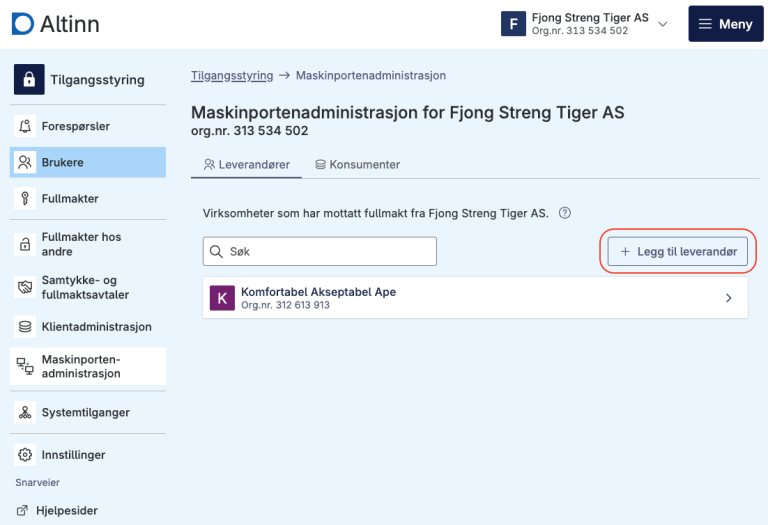Click the magnifier icon in Søk
The image size is (768, 525).
point(216,251)
